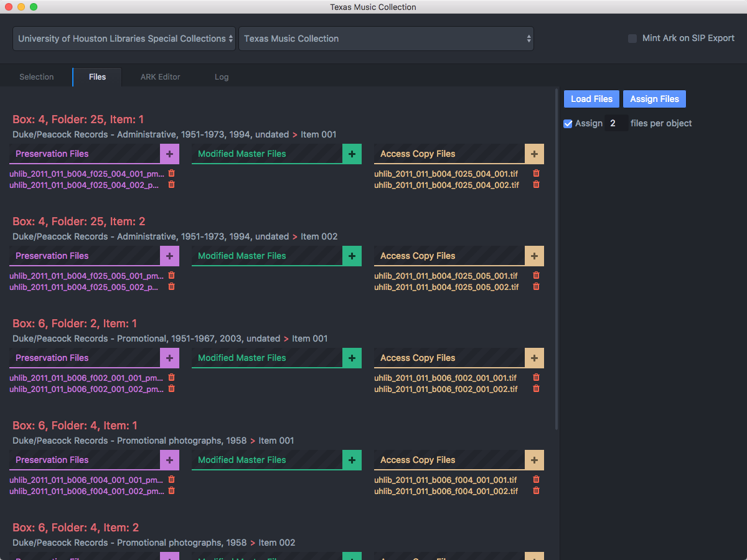Switch to the Selection tab
The image size is (747, 560).
[37, 77]
